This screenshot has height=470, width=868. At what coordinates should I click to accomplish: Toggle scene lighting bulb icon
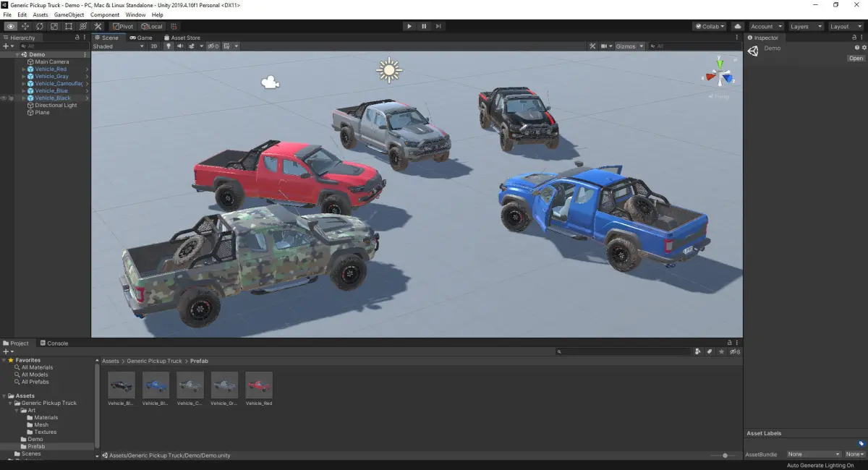pyautogui.click(x=169, y=46)
